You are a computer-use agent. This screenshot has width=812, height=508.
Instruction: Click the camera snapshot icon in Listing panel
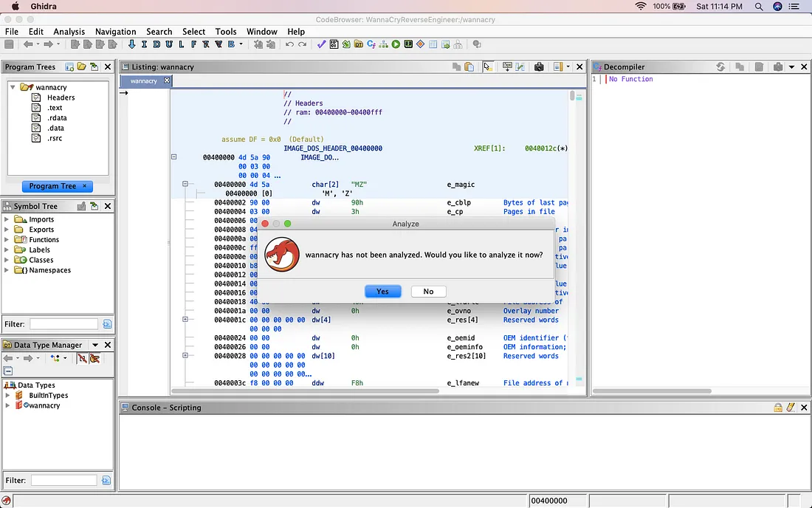pos(539,67)
